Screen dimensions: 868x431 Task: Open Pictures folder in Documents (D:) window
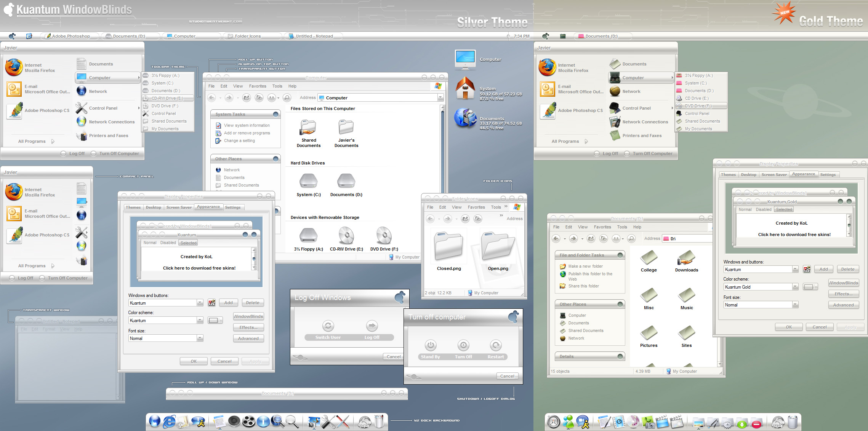[x=649, y=337]
